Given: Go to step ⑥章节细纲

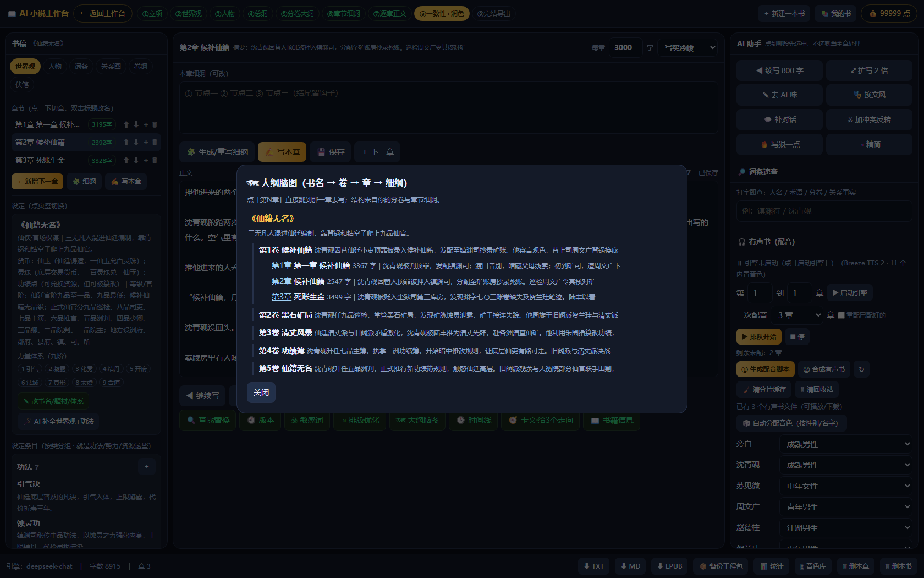Looking at the screenshot, I should [344, 14].
